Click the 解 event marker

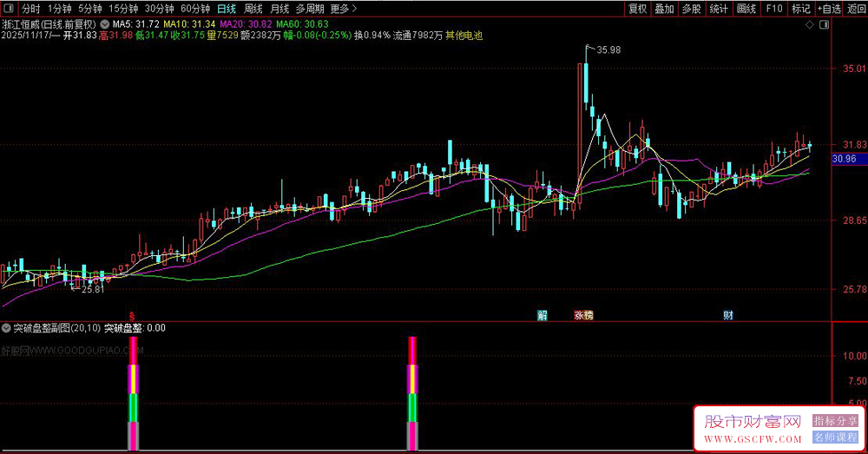pyautogui.click(x=542, y=315)
